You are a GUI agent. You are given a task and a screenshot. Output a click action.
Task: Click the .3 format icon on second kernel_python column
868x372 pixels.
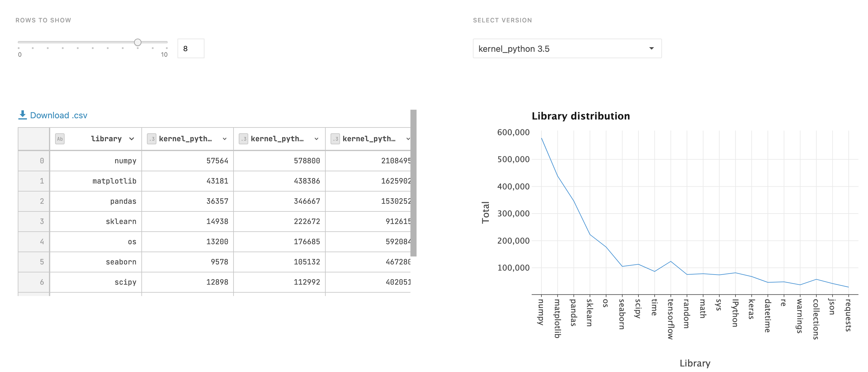point(244,138)
